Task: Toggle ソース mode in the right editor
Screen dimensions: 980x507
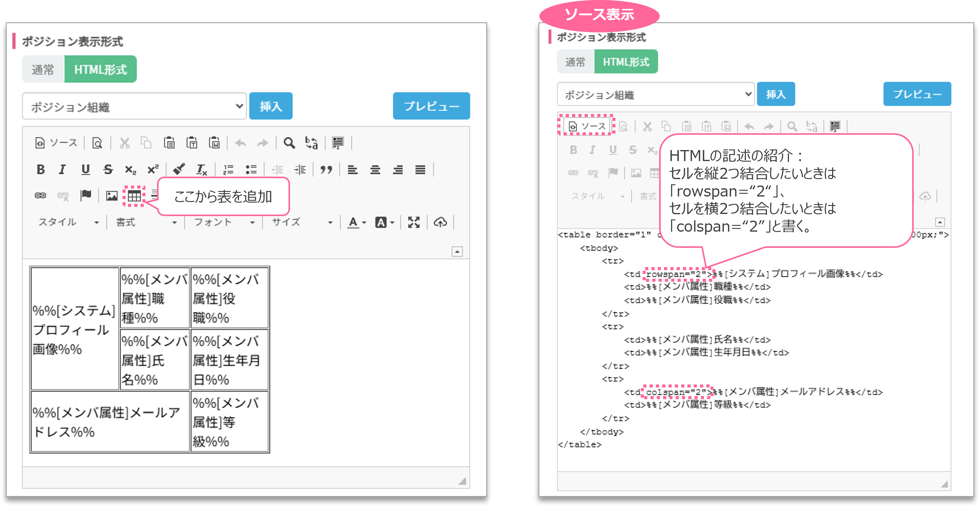Action: tap(587, 126)
